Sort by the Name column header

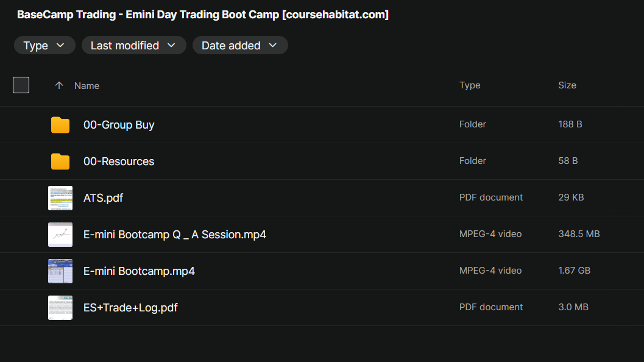[x=87, y=86]
